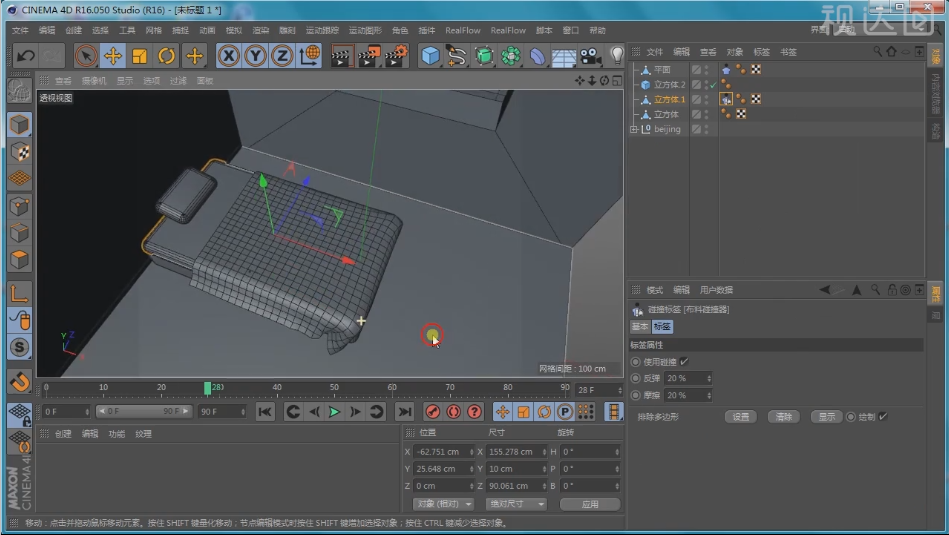Select the polygon mode orange cube icon
This screenshot has width=949, height=535.
(x=19, y=260)
